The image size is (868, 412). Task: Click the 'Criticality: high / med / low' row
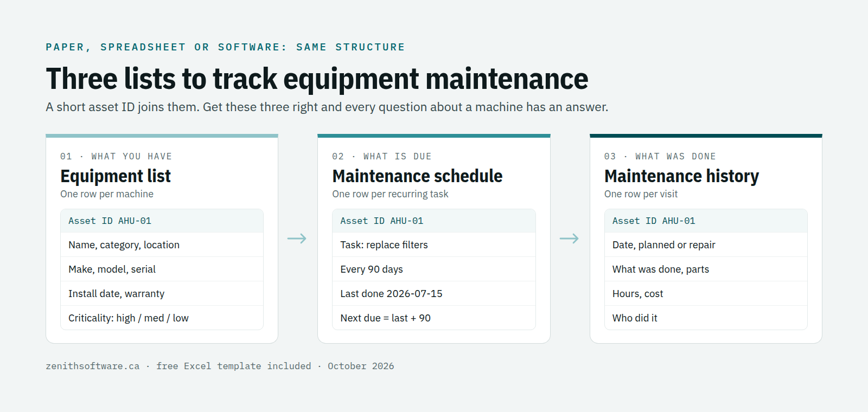(x=162, y=318)
